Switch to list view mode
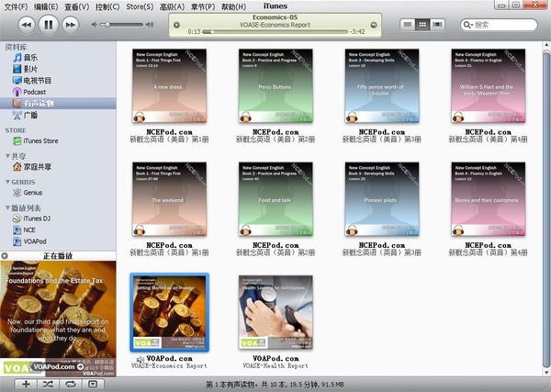 click(x=410, y=23)
